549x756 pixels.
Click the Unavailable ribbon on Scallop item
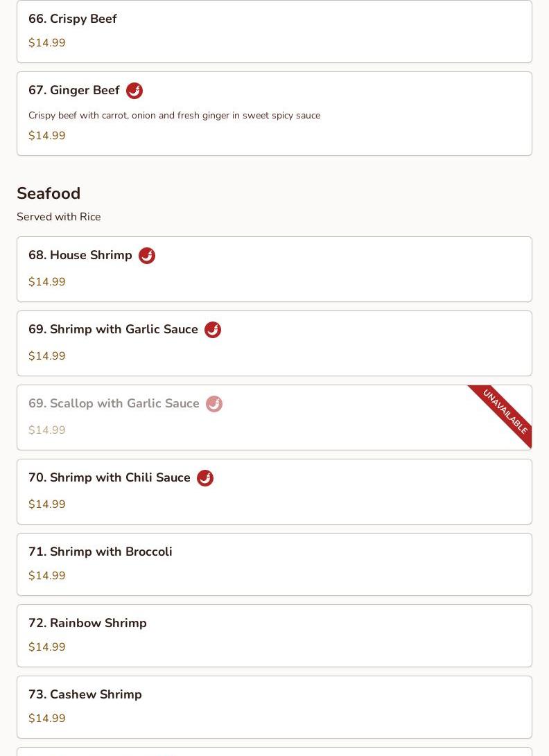(505, 412)
